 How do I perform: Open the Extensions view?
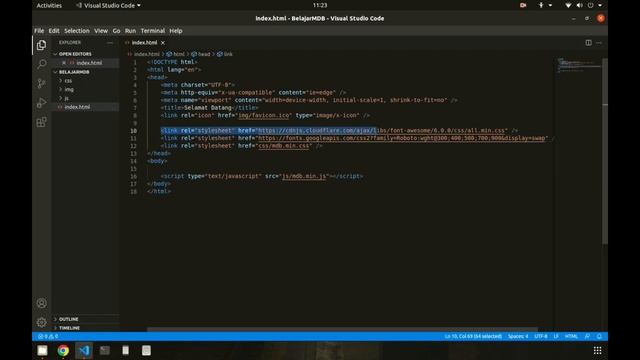click(x=41, y=122)
